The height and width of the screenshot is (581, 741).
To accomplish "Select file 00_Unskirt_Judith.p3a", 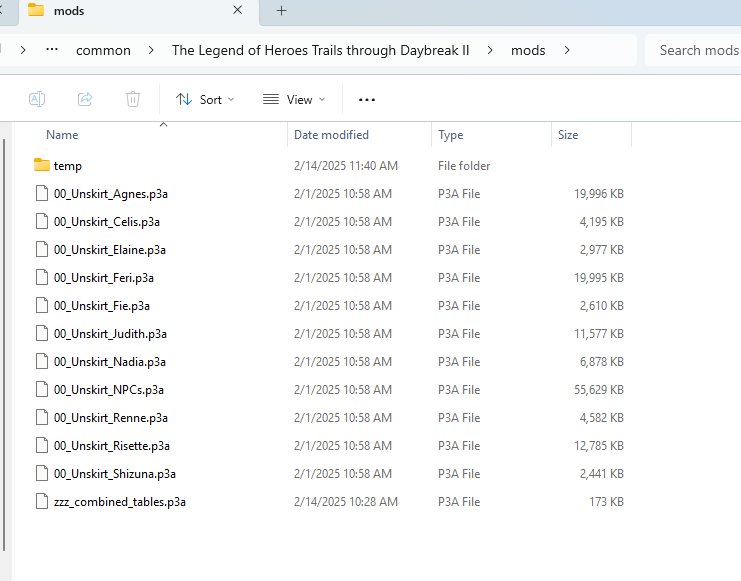I will point(110,334).
